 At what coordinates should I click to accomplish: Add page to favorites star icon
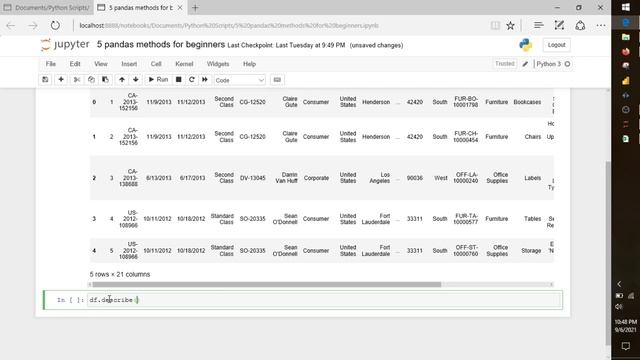510,25
